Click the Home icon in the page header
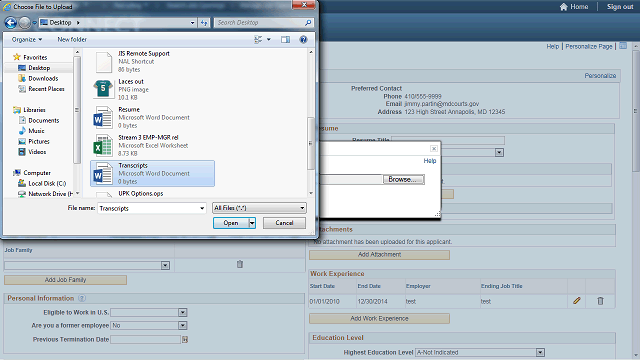 (x=564, y=7)
